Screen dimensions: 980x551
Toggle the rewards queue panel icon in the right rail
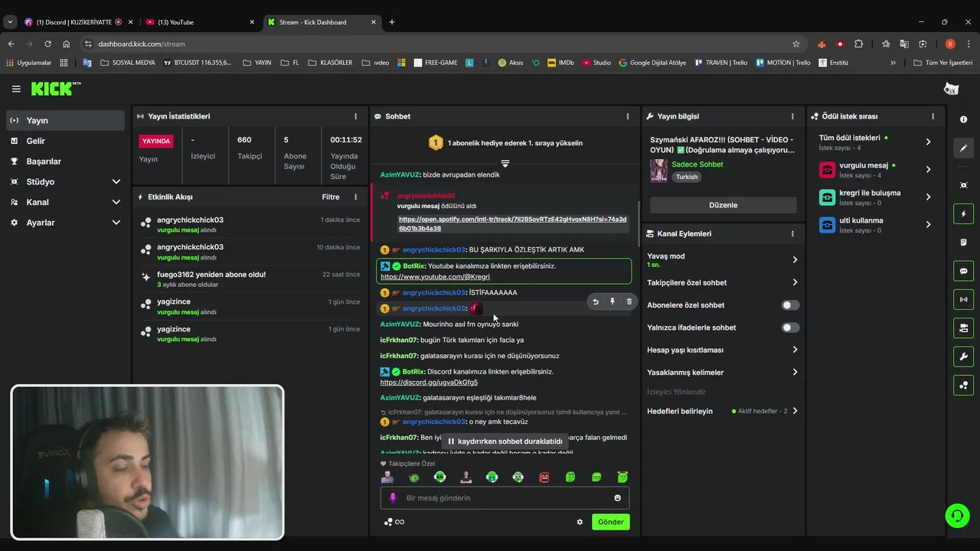pos(963,385)
